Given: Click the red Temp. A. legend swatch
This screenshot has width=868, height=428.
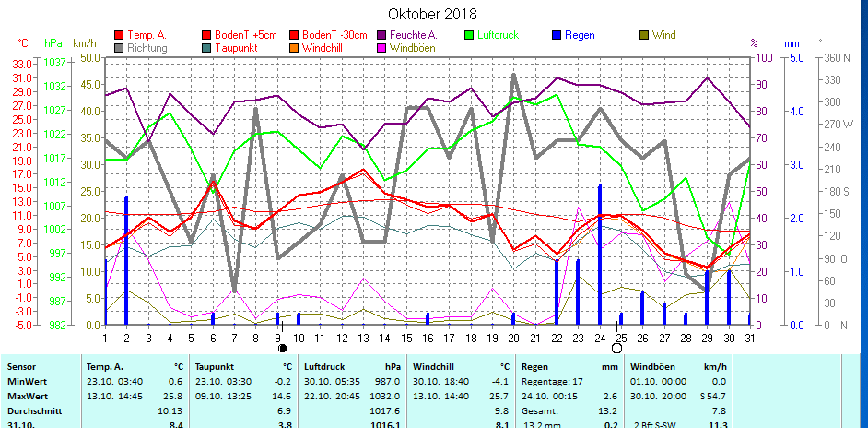Looking at the screenshot, I should coord(119,35).
